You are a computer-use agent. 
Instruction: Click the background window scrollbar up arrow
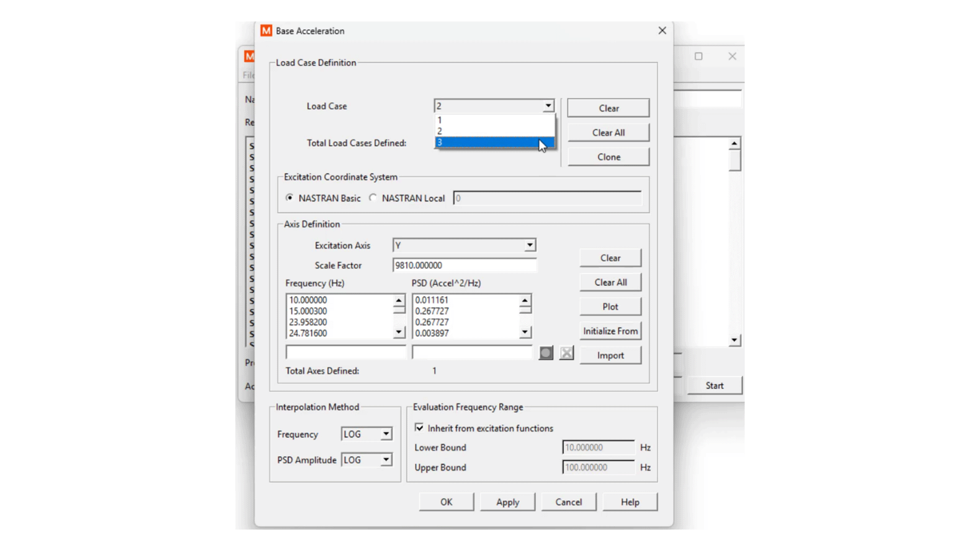(734, 142)
